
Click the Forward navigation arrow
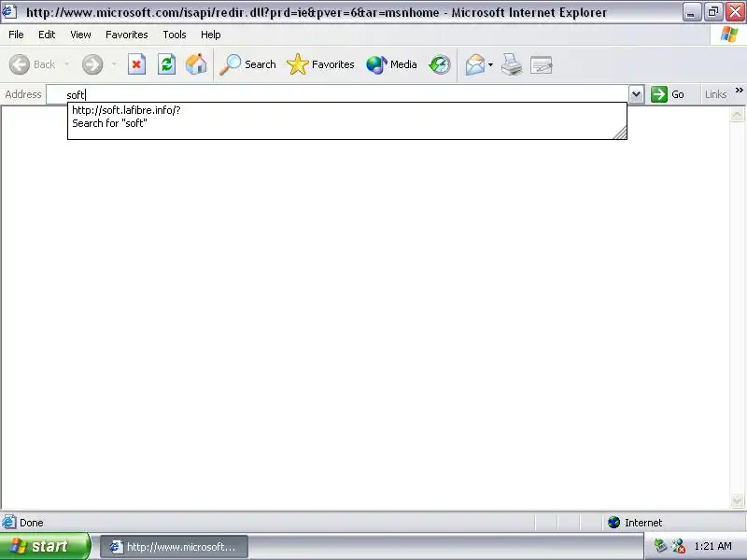[x=92, y=64]
